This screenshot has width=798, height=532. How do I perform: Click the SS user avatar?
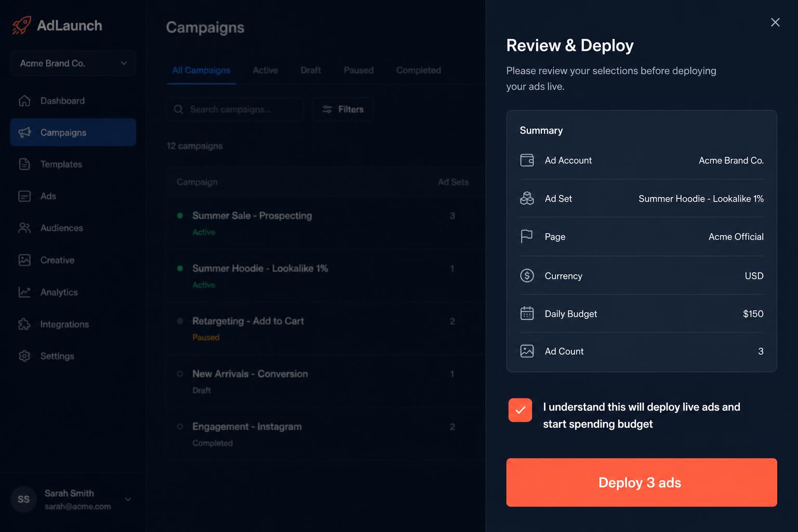tap(23, 499)
